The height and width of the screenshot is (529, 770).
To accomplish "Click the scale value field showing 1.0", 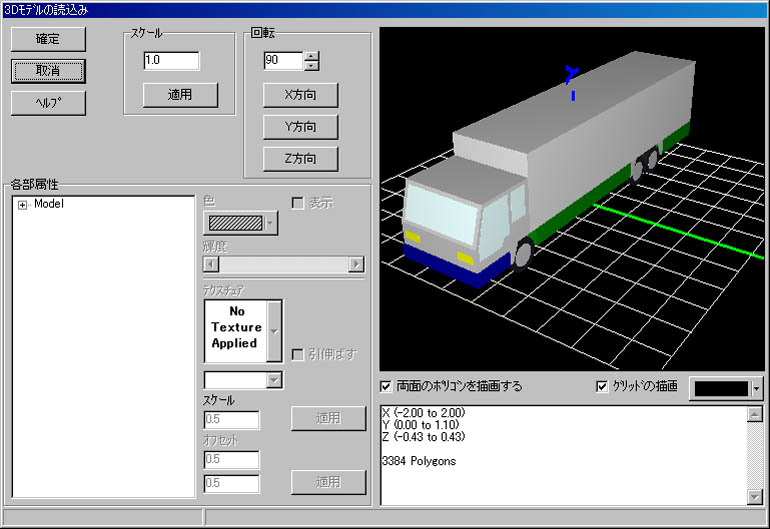I will (x=171, y=60).
